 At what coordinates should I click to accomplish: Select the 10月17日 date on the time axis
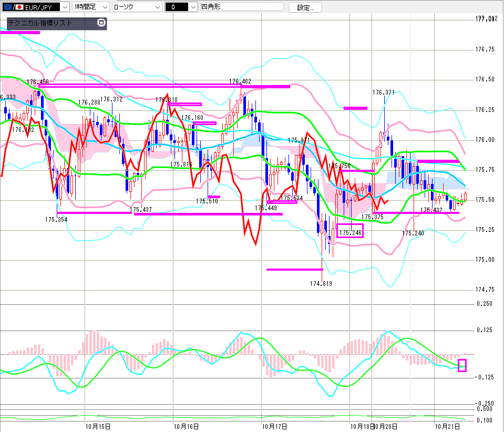coord(274,426)
